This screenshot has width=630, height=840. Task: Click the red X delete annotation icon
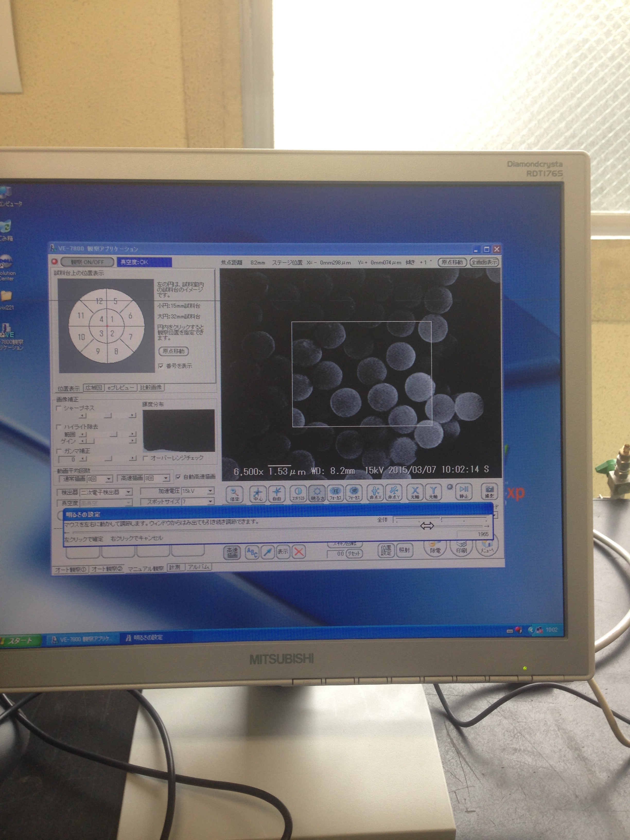(299, 552)
